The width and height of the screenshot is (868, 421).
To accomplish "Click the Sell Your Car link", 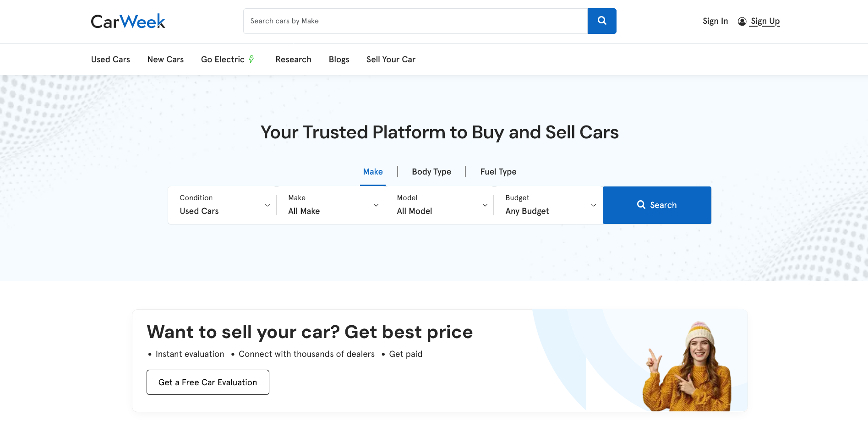I will [x=391, y=60].
